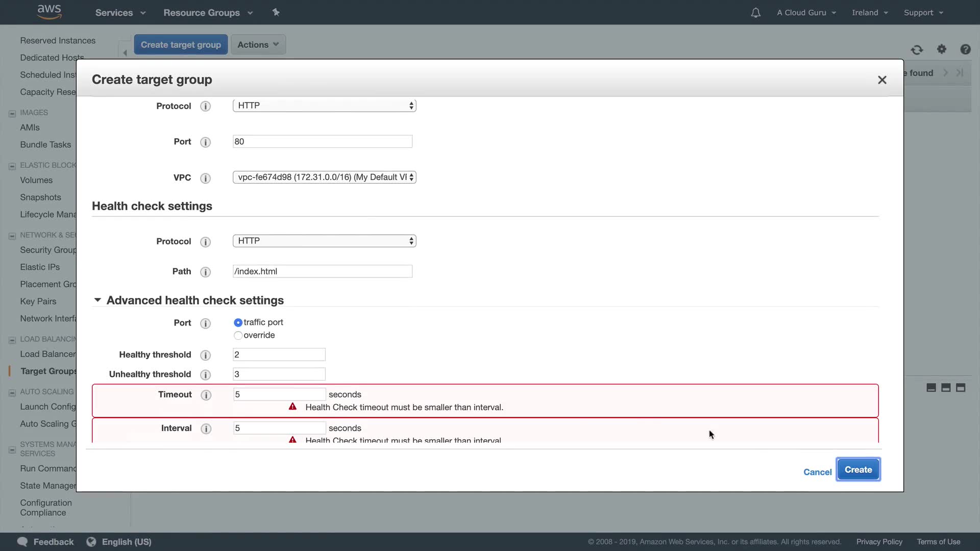980x551 pixels.
Task: Click the health check Path input field
Action: [x=322, y=271]
